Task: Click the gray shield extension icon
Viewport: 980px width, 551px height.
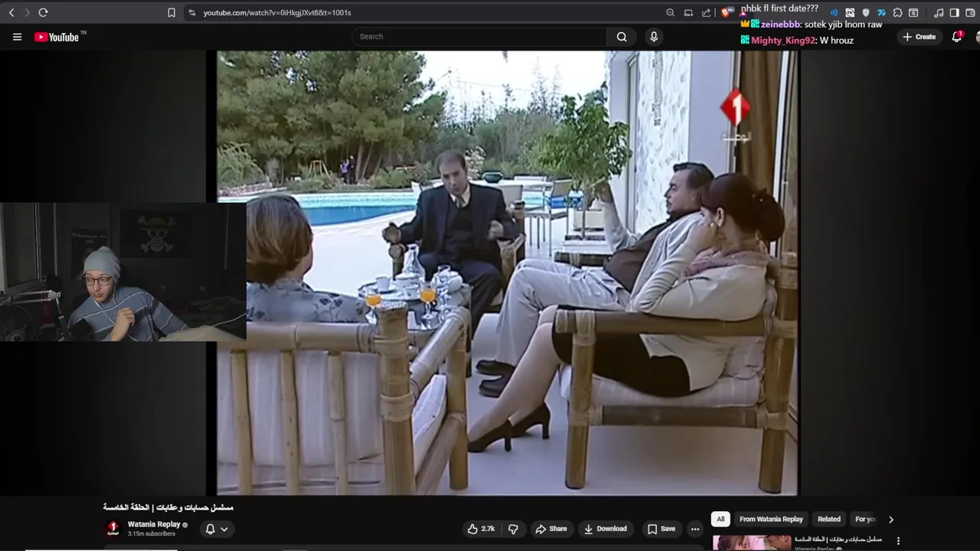Action: 866,12
